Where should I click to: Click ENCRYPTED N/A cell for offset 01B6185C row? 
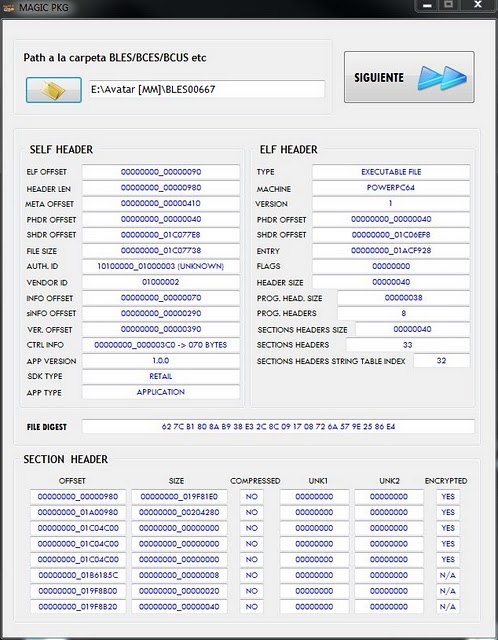tap(448, 575)
